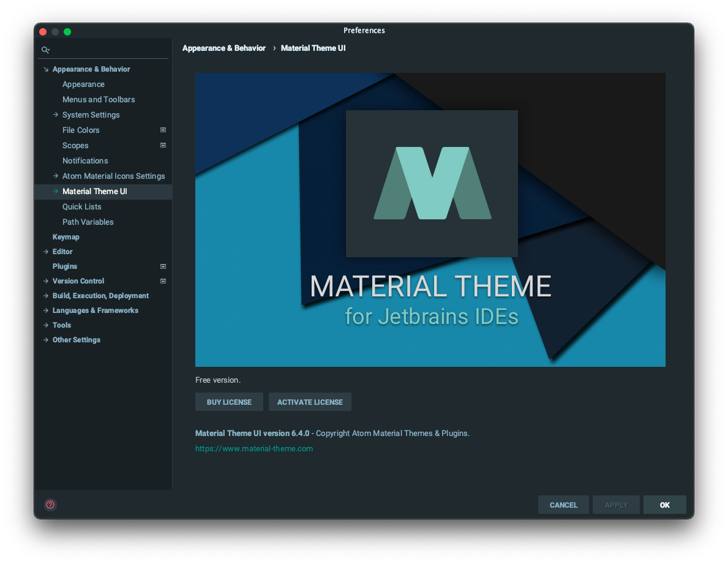The height and width of the screenshot is (564, 728).
Task: Select Languages & Frameworks category
Action: click(x=95, y=310)
